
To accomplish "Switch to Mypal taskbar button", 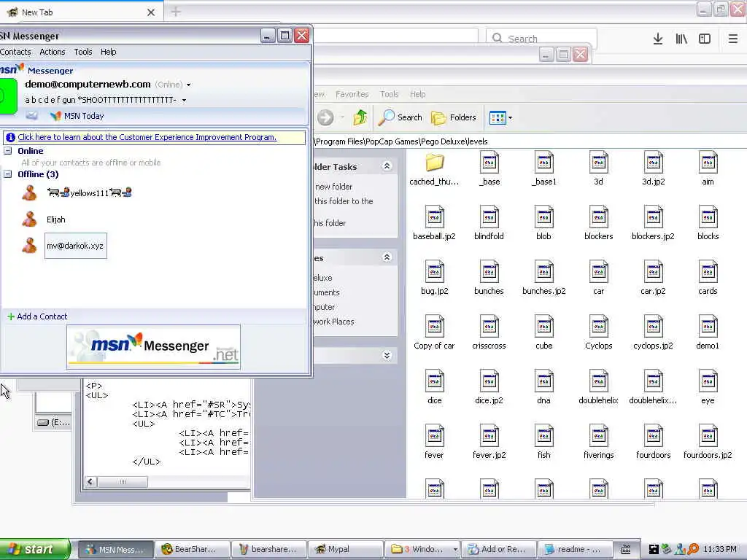I will pos(346,549).
